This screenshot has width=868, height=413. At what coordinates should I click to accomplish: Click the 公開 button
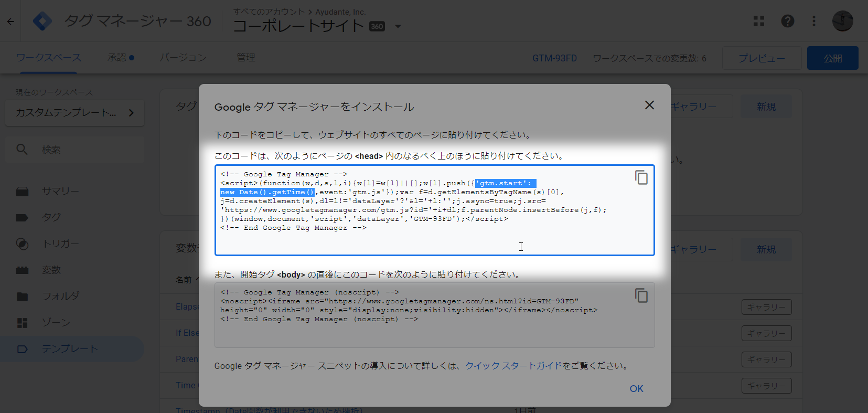click(833, 58)
